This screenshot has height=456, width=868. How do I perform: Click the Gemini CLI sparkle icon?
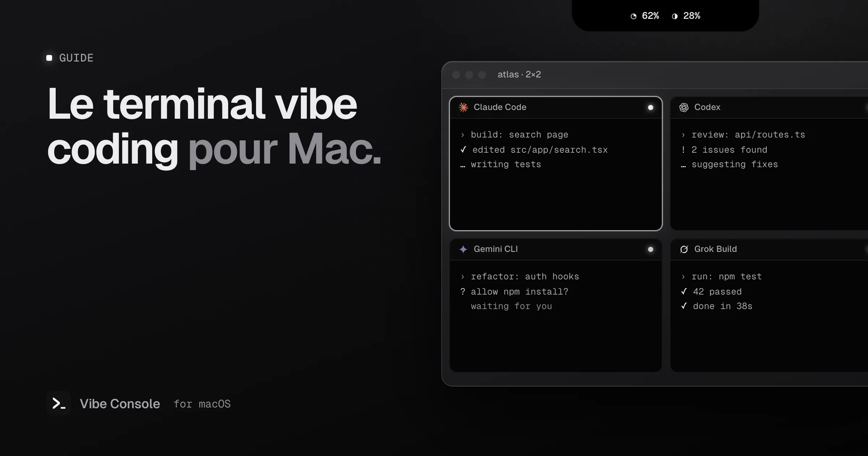(x=463, y=249)
